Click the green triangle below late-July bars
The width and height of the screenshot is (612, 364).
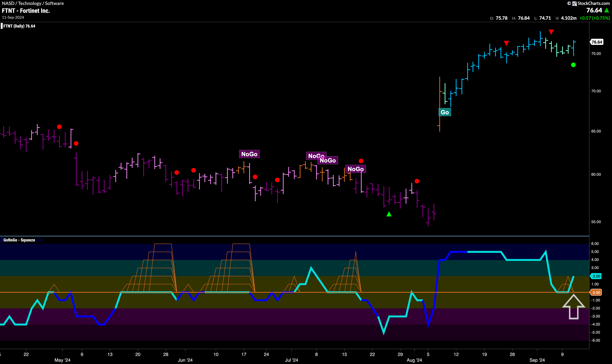pos(389,214)
